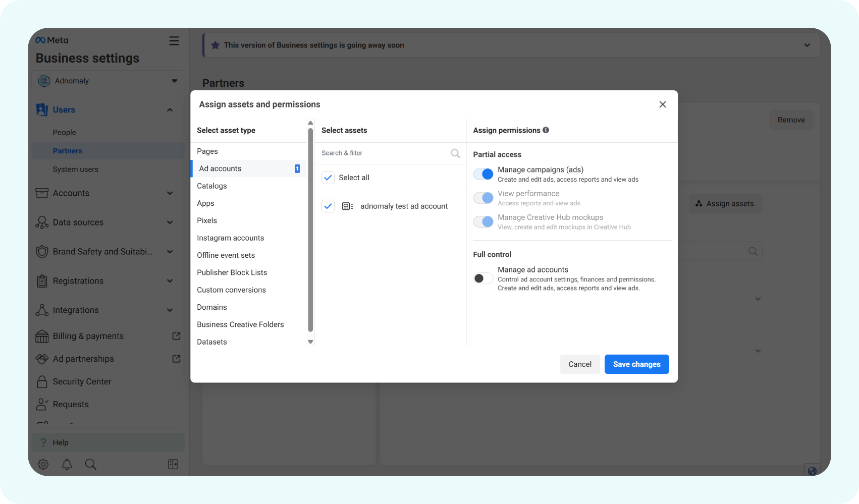Click the star icon in the banner

pos(216,45)
